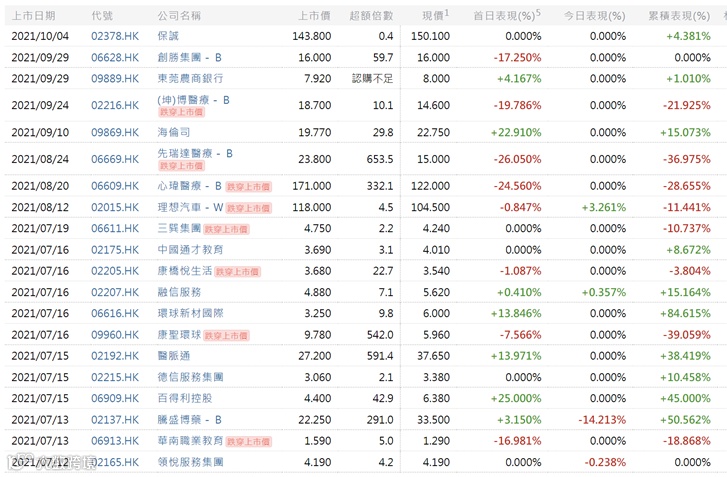
Task: Open stock code 02137.HK link
Action: 115,420
